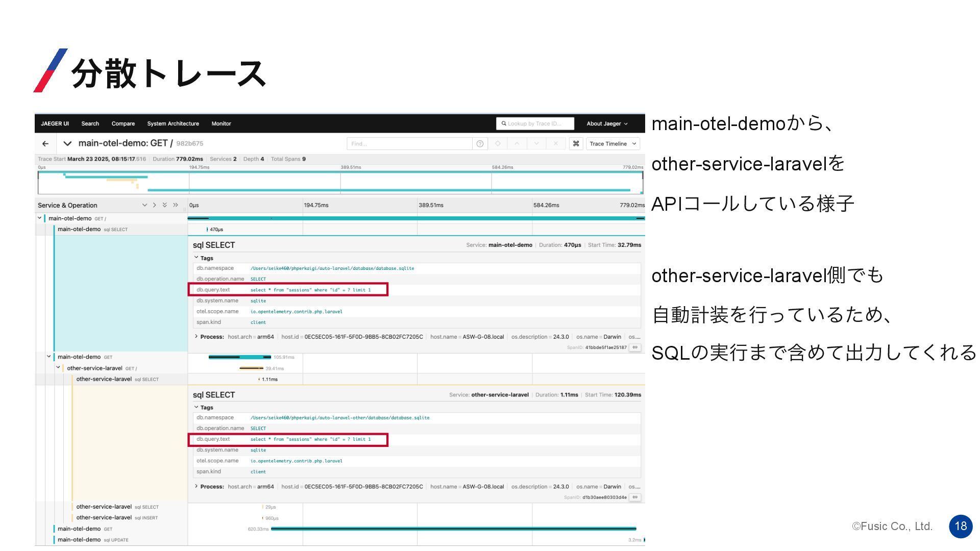Open the keyboard shortcuts icon
Viewport: 980px width, 551px height.
[576, 144]
